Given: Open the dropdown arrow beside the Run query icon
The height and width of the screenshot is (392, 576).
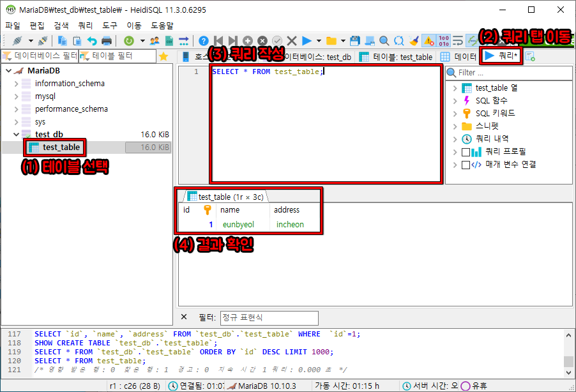Looking at the screenshot, I should pos(319,41).
